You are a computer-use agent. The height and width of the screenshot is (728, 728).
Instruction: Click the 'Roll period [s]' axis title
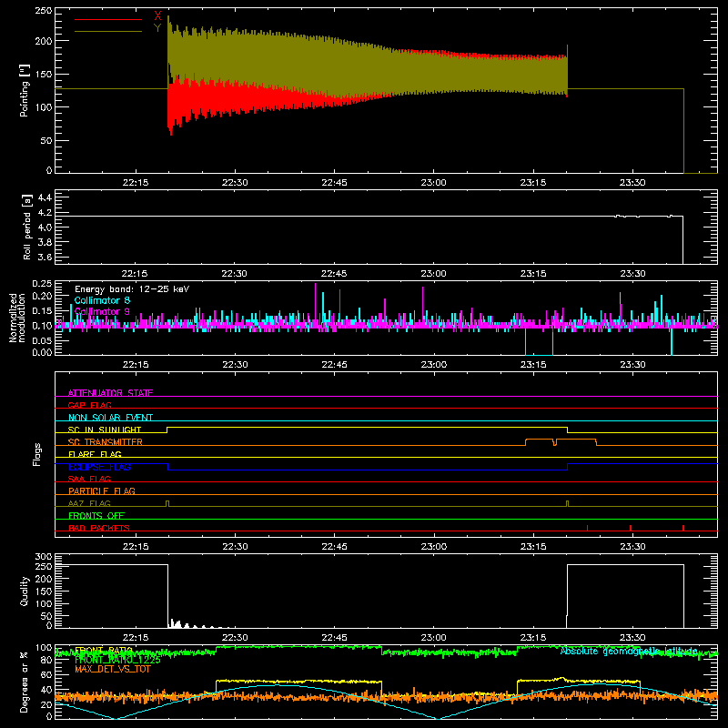click(x=27, y=227)
